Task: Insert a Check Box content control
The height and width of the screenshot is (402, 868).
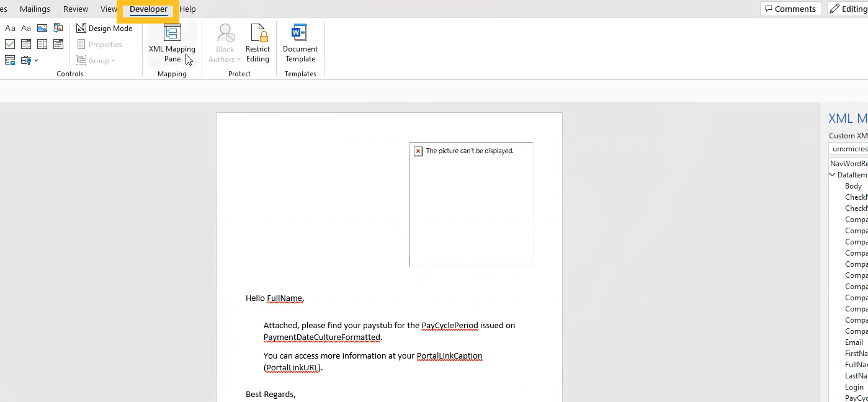Action: pos(10,44)
